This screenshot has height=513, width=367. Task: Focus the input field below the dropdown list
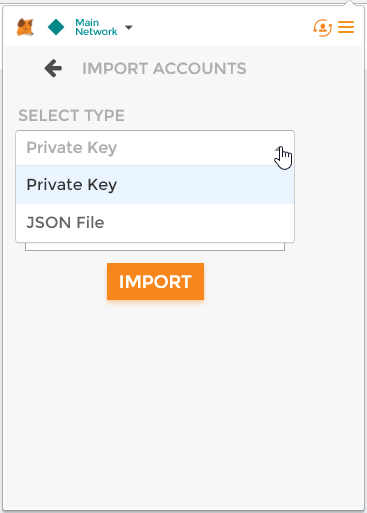[x=155, y=247]
